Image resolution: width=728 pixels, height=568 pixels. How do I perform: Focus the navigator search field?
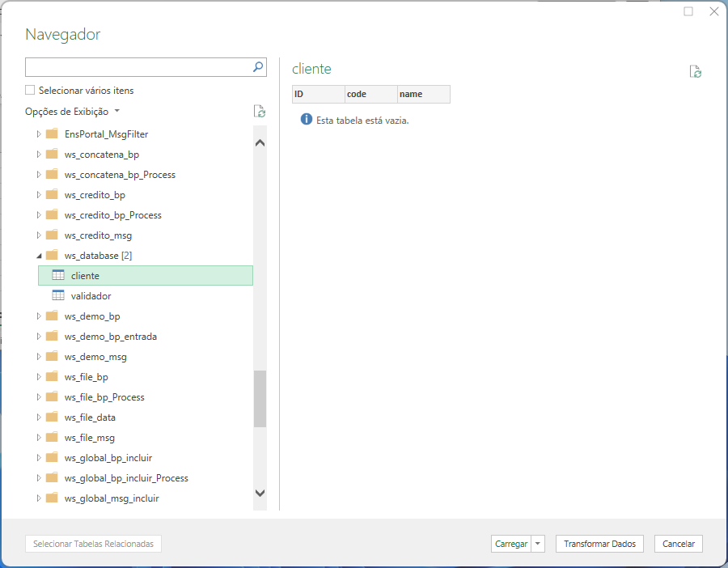click(x=138, y=67)
